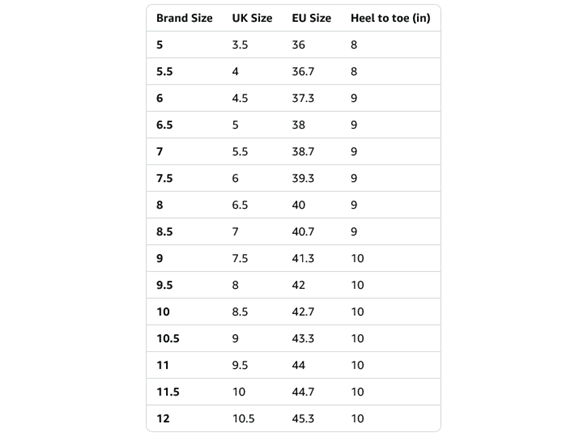Image resolution: width=588 pixels, height=441 pixels.
Task: Select the EU Size column header
Action: point(311,18)
